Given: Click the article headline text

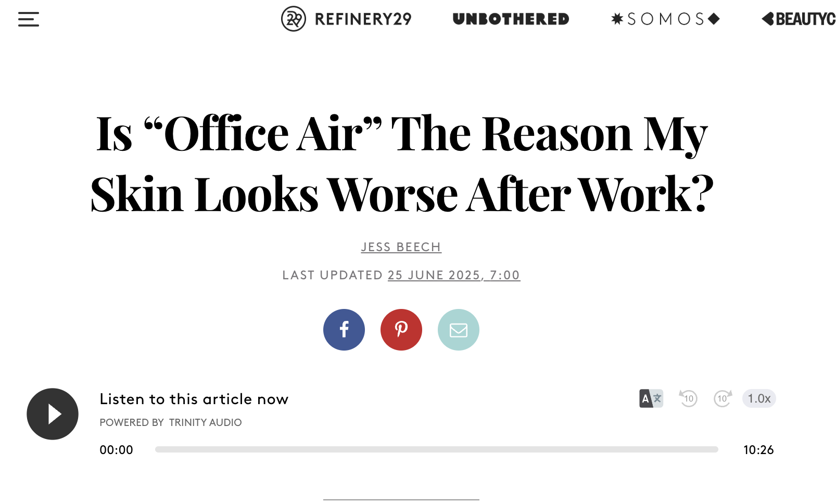Looking at the screenshot, I should (402, 163).
